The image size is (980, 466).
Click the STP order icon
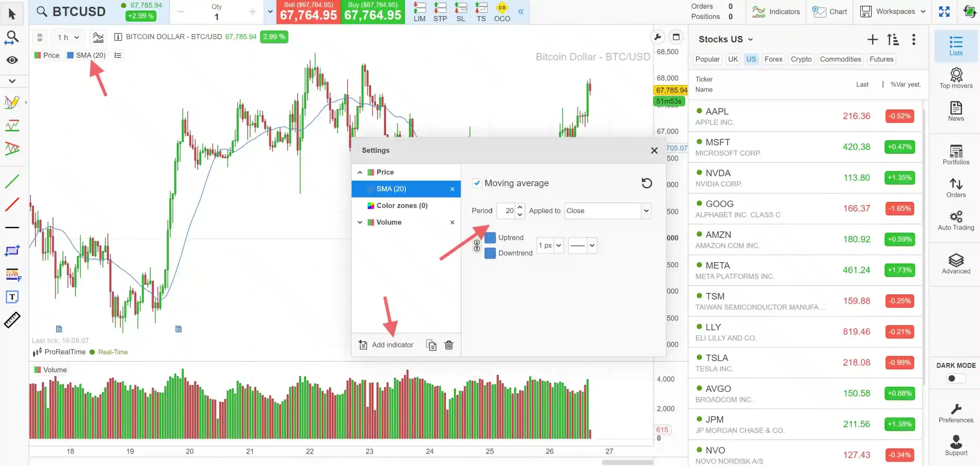tap(440, 12)
